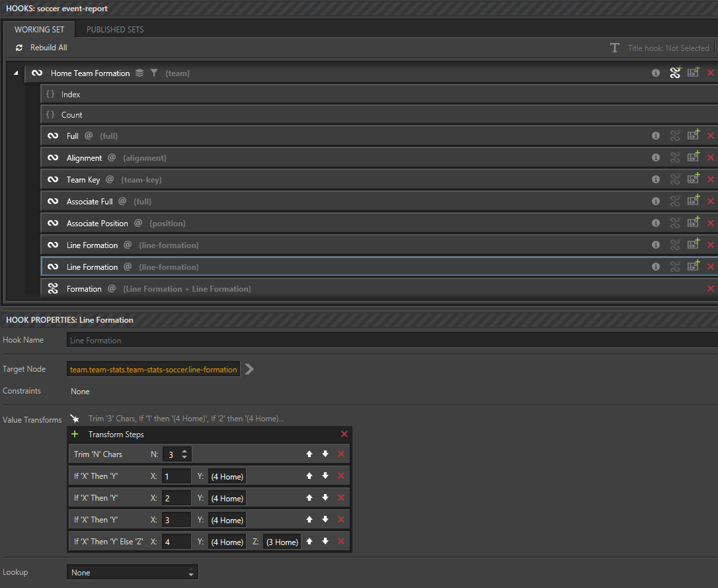Image resolution: width=718 pixels, height=588 pixels.
Task: Open the Lookup dropdown
Action: pos(132,572)
